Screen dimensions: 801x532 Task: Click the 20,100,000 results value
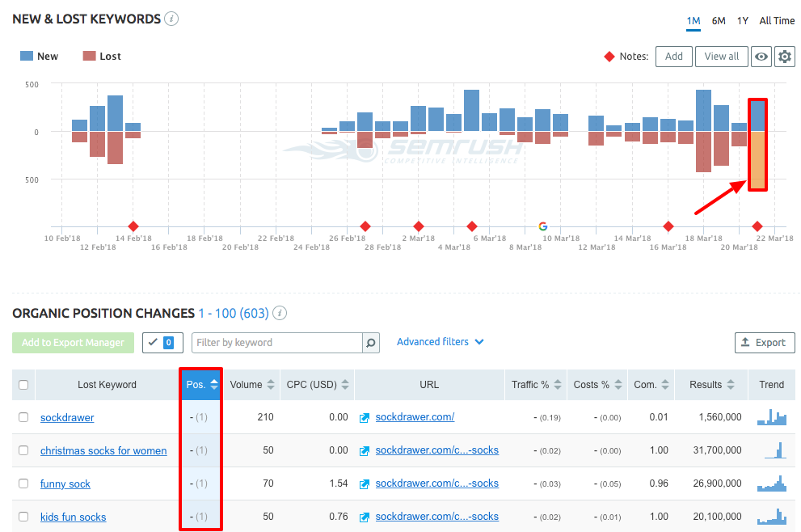[x=717, y=517]
